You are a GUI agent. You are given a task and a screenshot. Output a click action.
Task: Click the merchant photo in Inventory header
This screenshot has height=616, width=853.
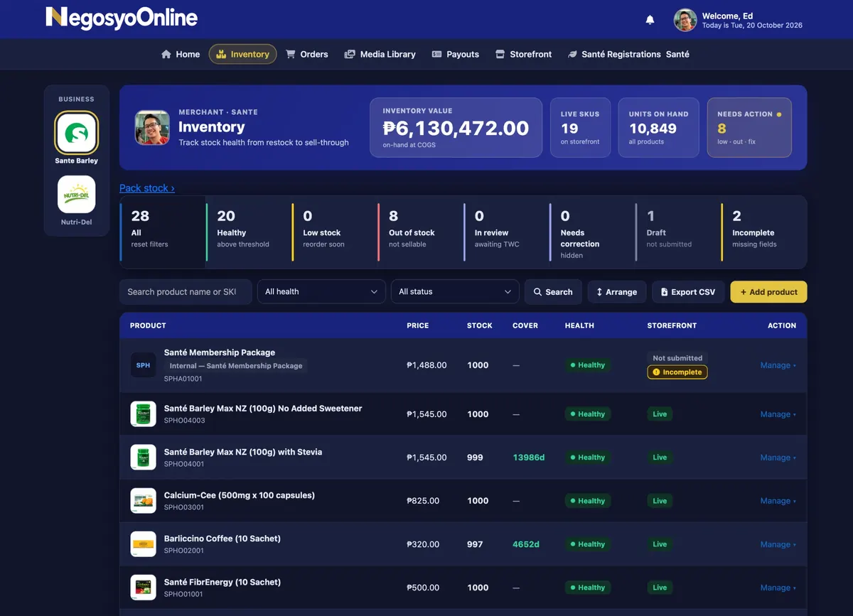point(152,127)
